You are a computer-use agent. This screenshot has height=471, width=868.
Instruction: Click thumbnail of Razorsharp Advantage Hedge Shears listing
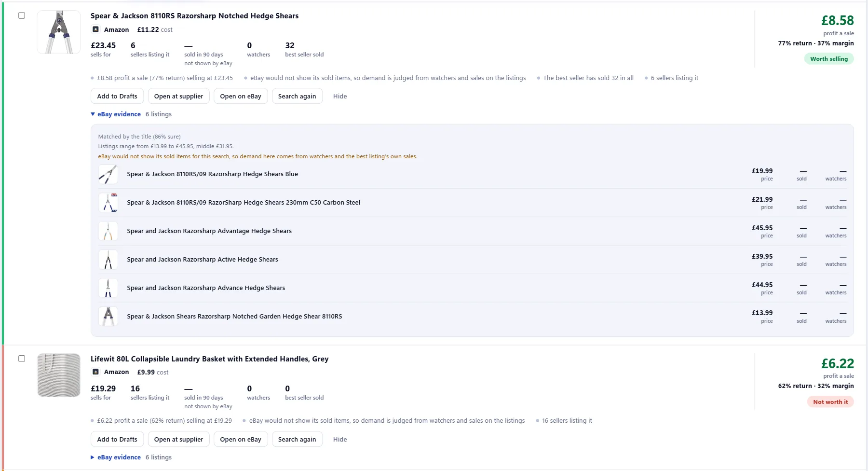click(x=108, y=231)
